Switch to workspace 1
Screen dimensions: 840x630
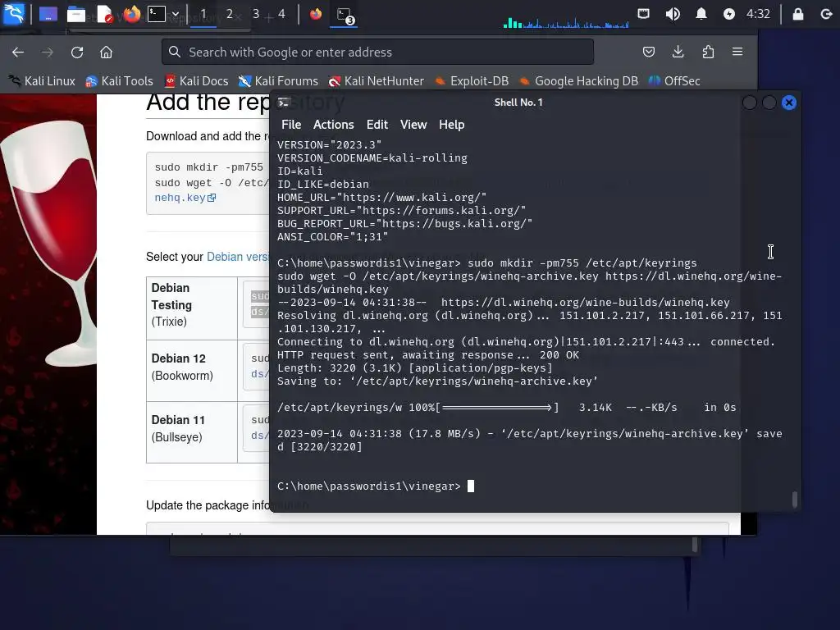(x=203, y=14)
